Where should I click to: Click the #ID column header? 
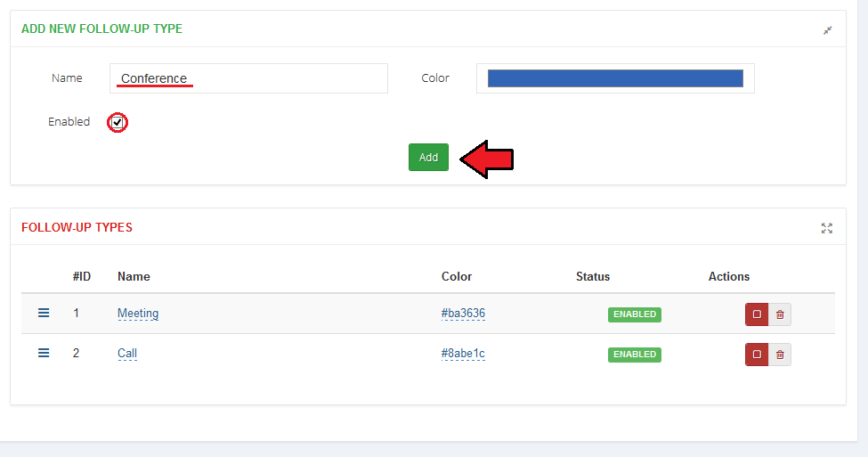(x=82, y=276)
